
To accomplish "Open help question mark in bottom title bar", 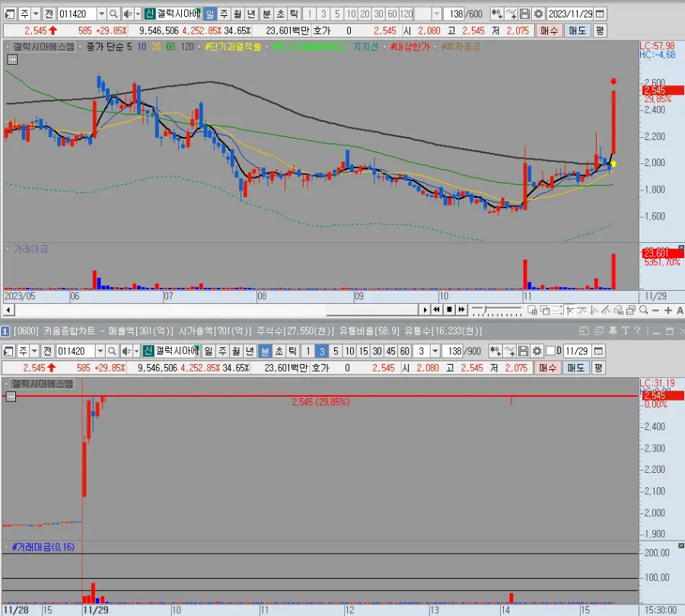I will (x=637, y=331).
